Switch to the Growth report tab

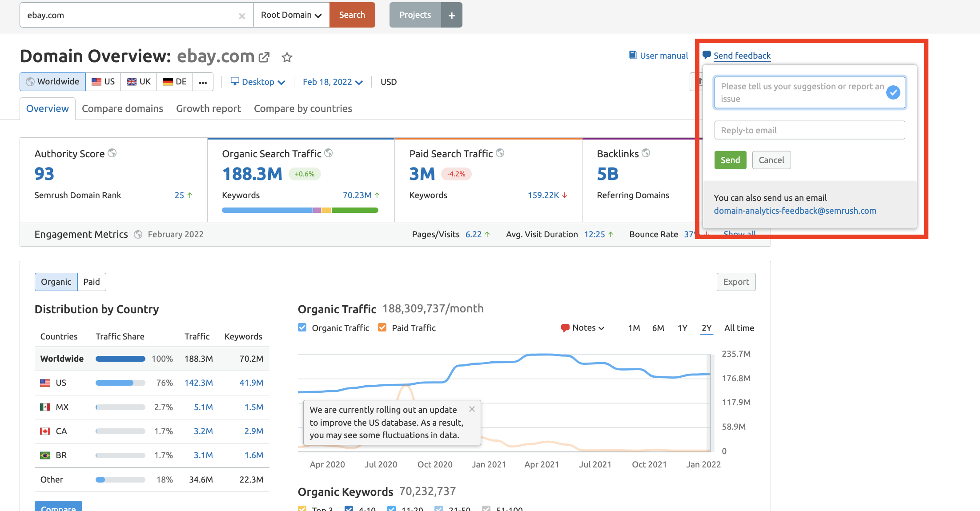(x=209, y=108)
